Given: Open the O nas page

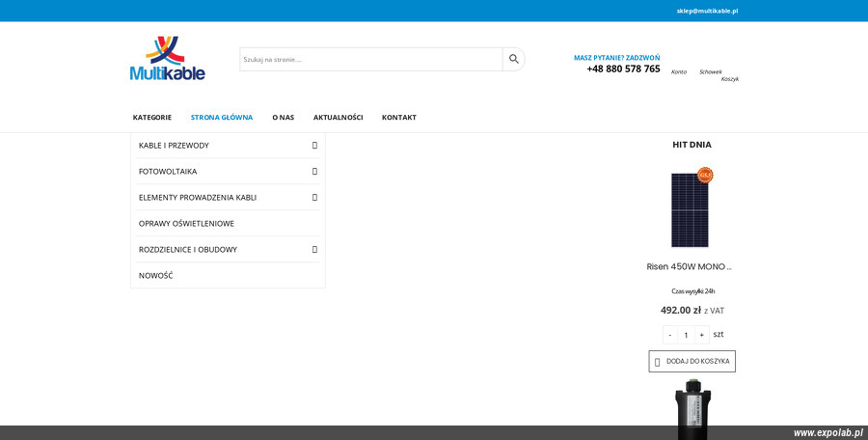Looking at the screenshot, I should (283, 118).
